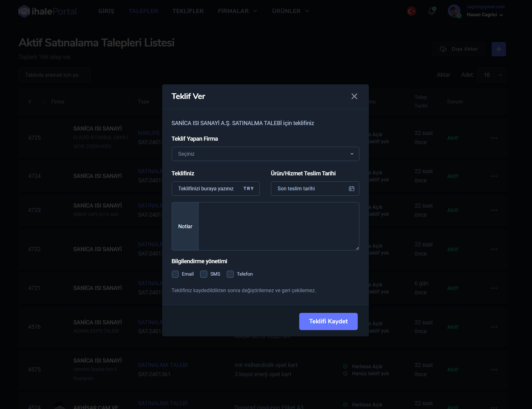Click the Turkish flag language icon
Screen dimensions: 532x409
tap(411, 11)
